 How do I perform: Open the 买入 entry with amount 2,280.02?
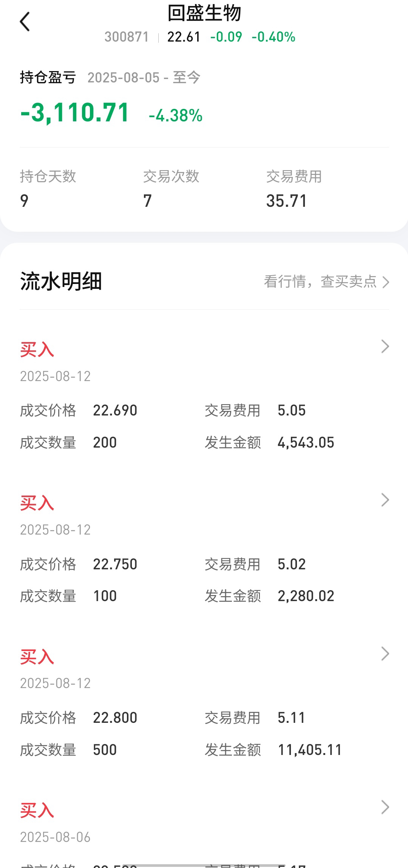pyautogui.click(x=204, y=549)
